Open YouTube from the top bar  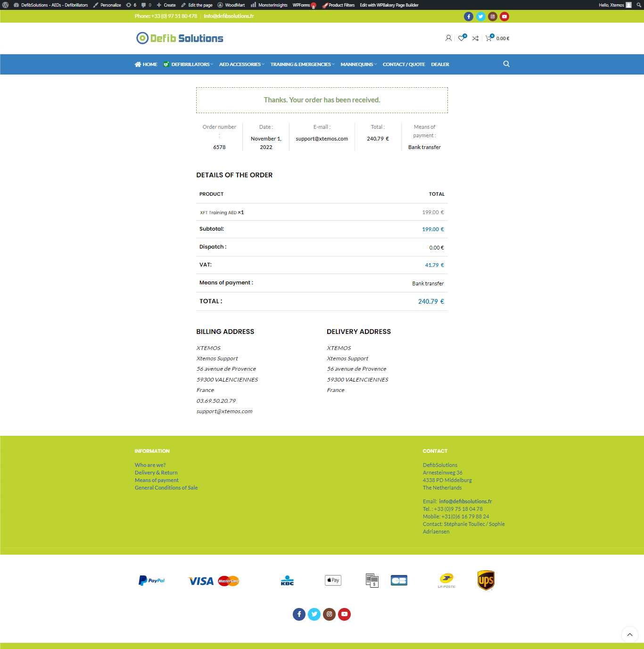click(504, 17)
